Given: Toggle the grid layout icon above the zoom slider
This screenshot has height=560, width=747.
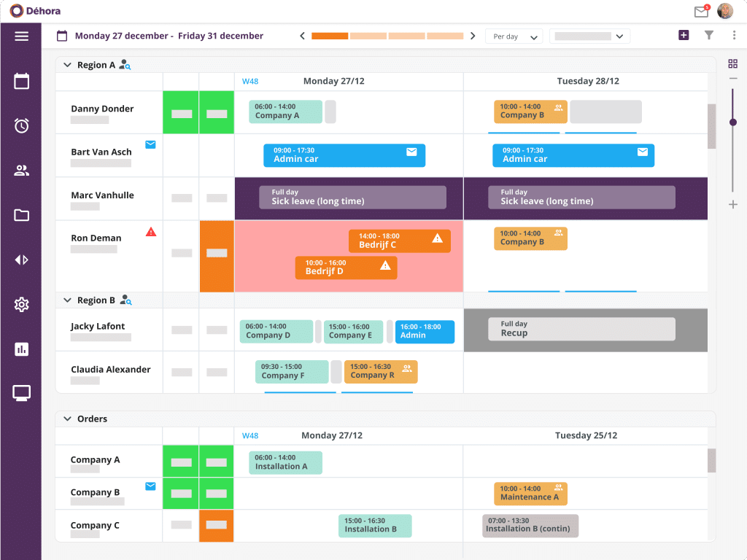Looking at the screenshot, I should [733, 63].
